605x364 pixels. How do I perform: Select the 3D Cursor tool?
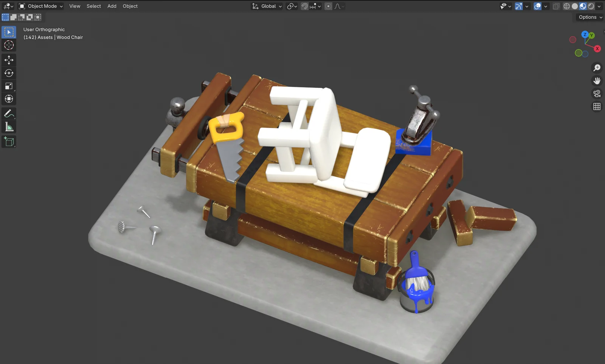click(x=9, y=45)
